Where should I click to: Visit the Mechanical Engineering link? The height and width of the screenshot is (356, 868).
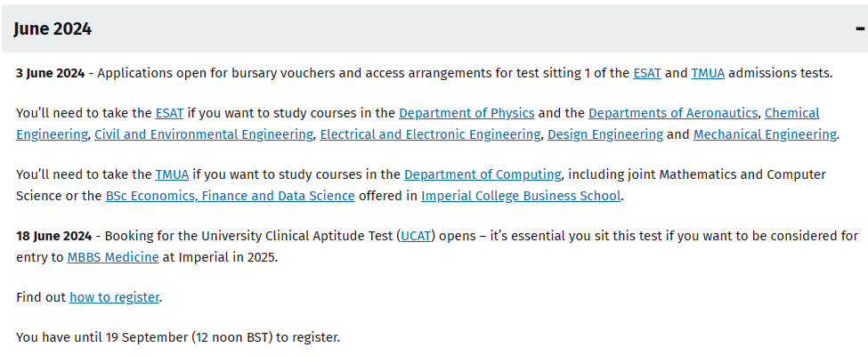tap(765, 134)
